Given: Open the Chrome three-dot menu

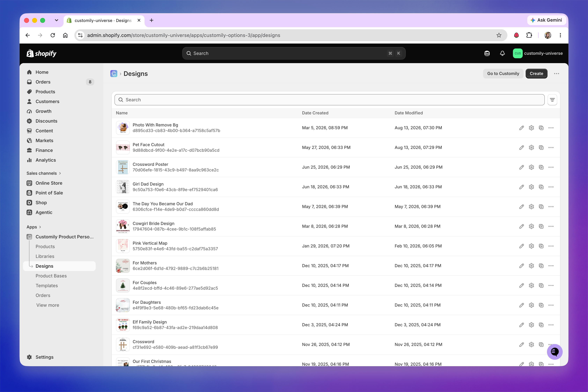Looking at the screenshot, I should (x=560, y=35).
